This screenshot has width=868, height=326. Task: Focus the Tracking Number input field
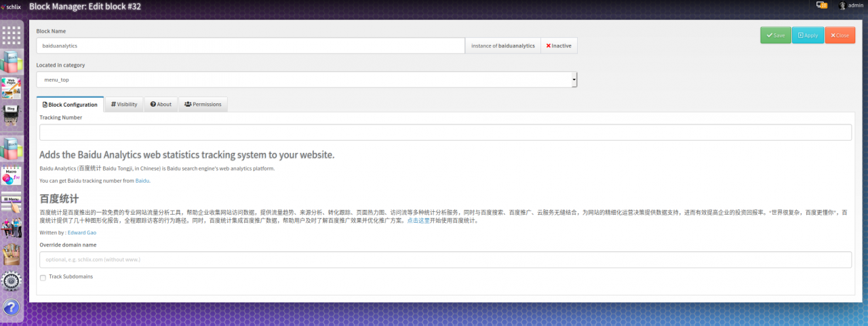tap(446, 132)
